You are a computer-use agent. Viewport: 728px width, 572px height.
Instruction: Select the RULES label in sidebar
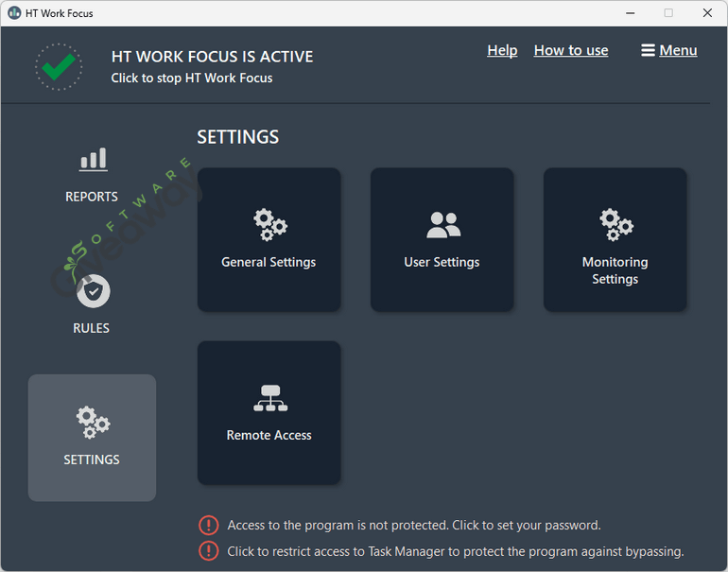91,328
